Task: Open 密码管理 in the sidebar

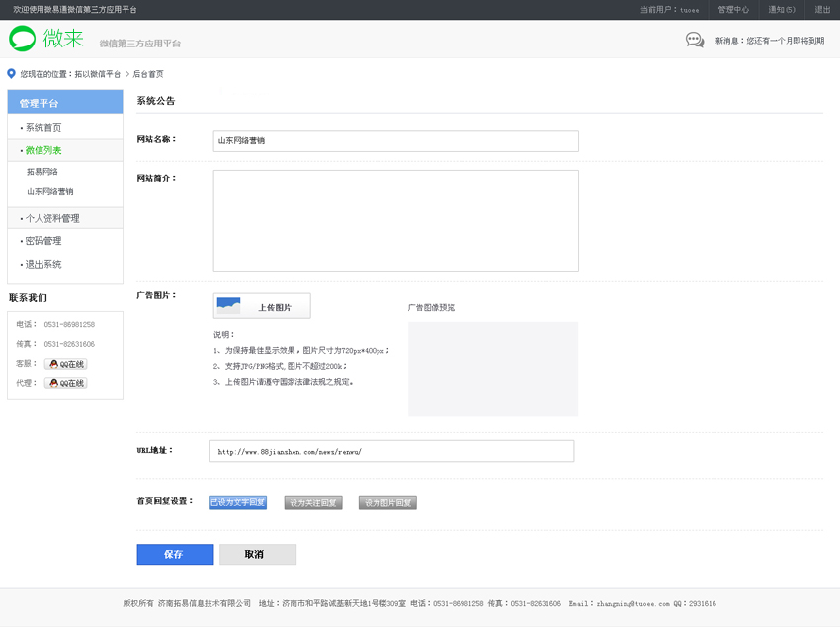Action: coord(43,241)
